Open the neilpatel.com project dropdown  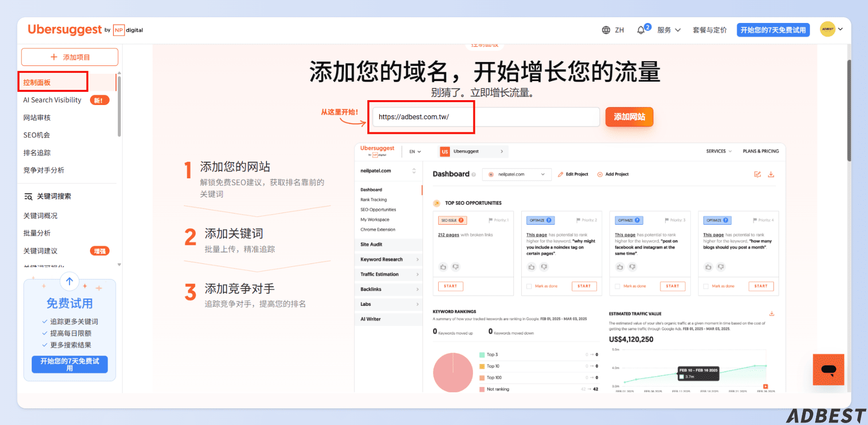(x=517, y=174)
